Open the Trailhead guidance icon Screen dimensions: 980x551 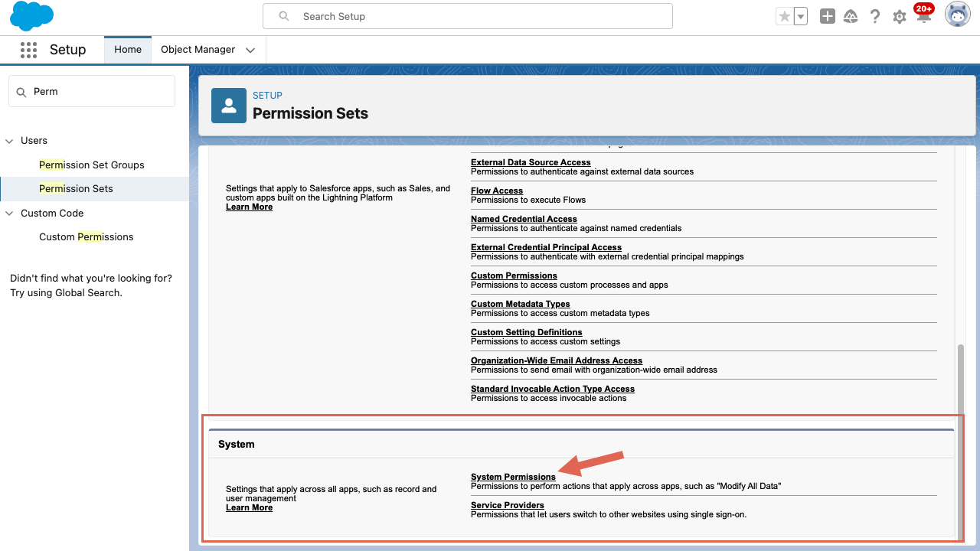(x=851, y=16)
